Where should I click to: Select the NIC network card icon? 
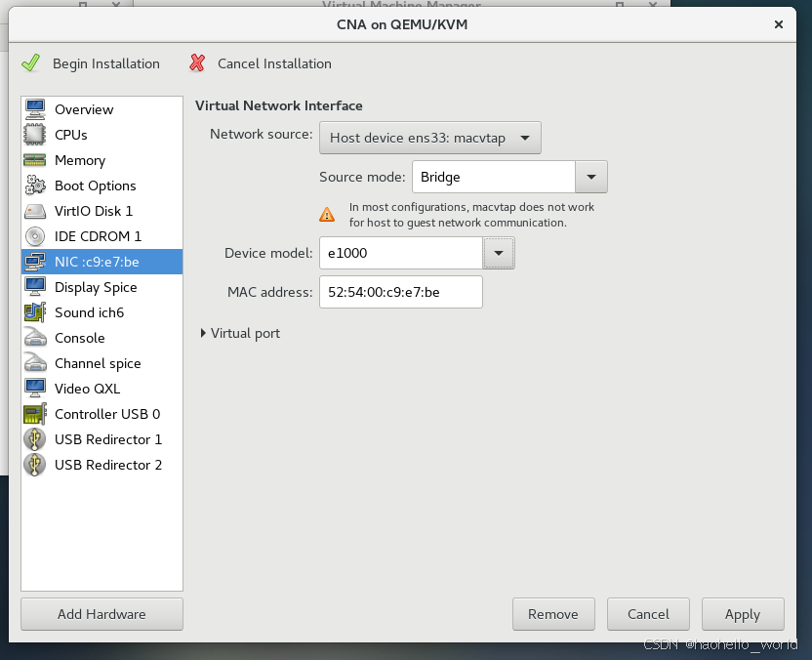35,262
